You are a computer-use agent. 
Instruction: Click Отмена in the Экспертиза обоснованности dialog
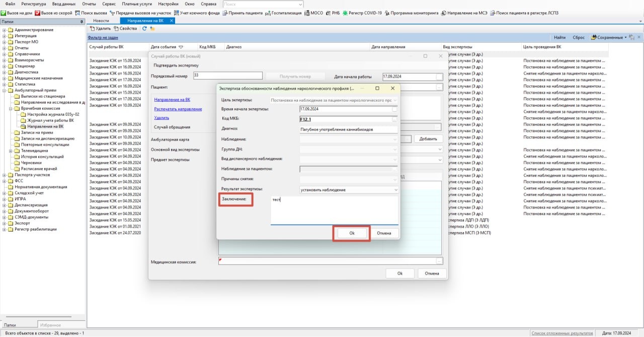pos(384,233)
